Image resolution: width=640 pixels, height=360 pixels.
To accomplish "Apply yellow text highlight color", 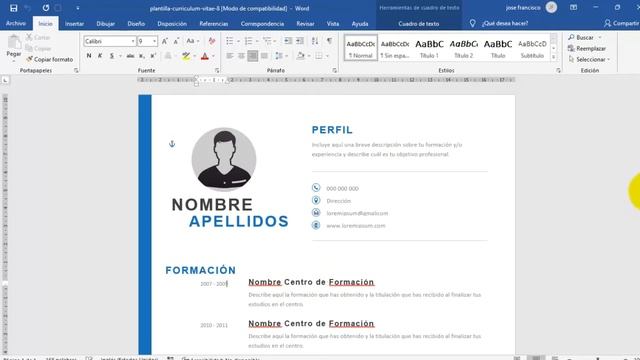I will pos(186,56).
